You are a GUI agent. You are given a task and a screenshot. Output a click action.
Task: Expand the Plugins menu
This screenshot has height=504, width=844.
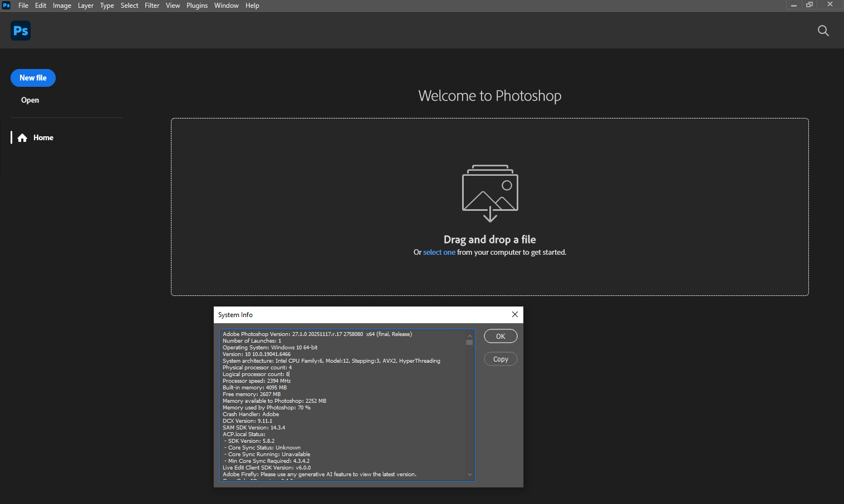coord(197,6)
